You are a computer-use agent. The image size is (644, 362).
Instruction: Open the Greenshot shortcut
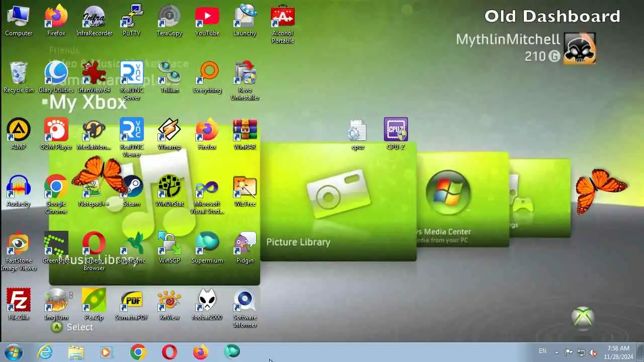click(56, 248)
